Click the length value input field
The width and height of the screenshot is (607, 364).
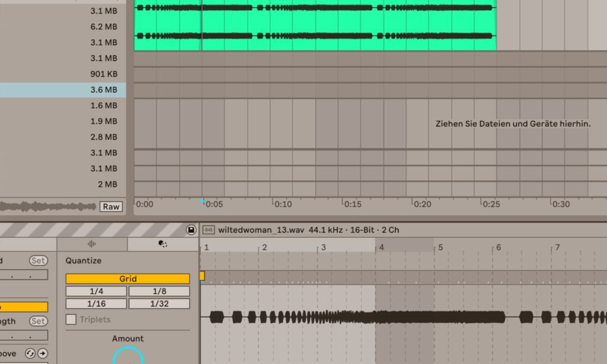24,336
